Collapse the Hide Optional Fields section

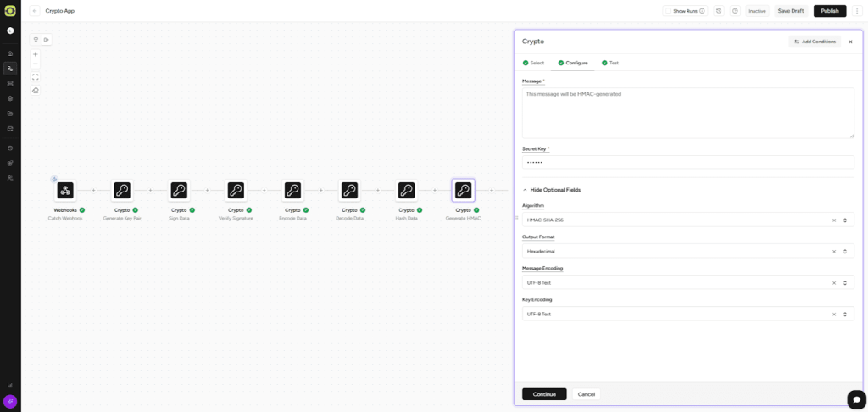point(551,190)
